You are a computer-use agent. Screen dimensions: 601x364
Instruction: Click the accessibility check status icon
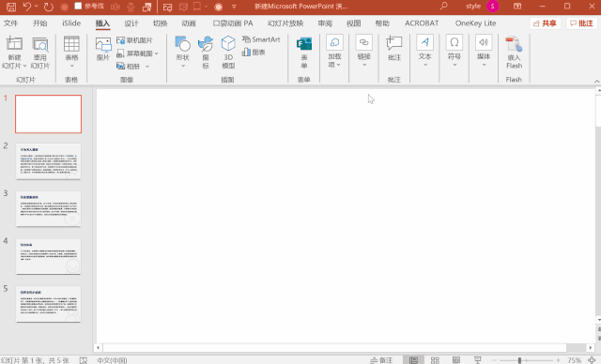point(84,360)
